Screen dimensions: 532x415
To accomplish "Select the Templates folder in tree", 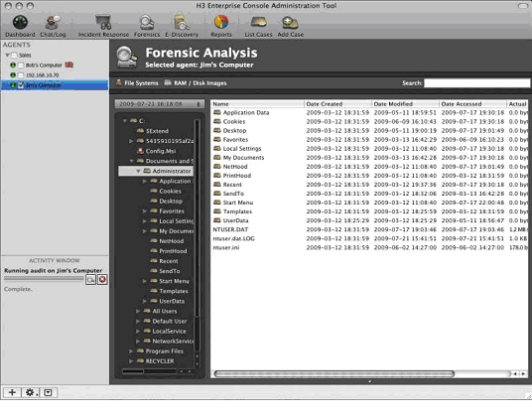I will (174, 291).
